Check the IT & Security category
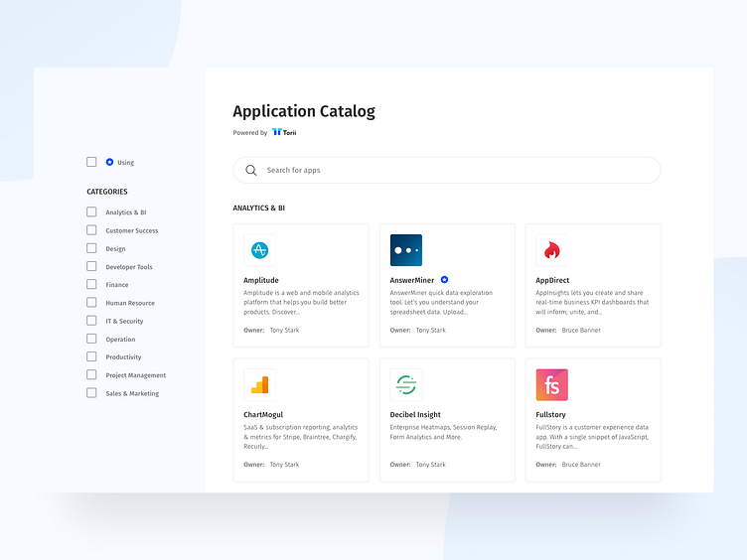The height and width of the screenshot is (560, 747). [91, 321]
